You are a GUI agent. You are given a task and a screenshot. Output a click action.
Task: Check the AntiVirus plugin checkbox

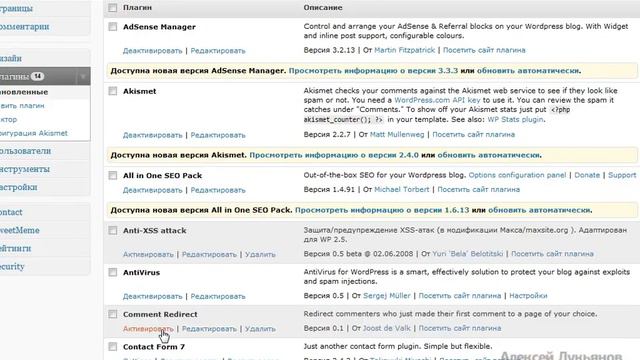(x=113, y=272)
